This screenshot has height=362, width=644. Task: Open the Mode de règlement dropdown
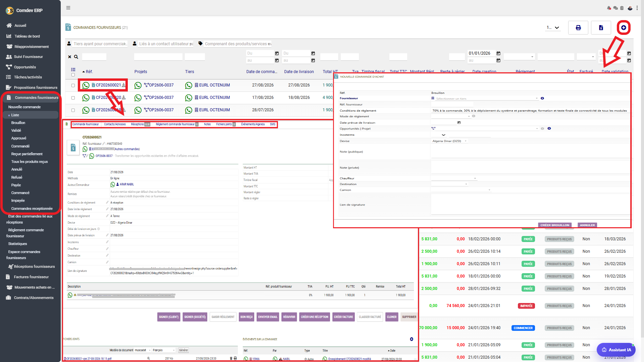pyautogui.click(x=451, y=116)
